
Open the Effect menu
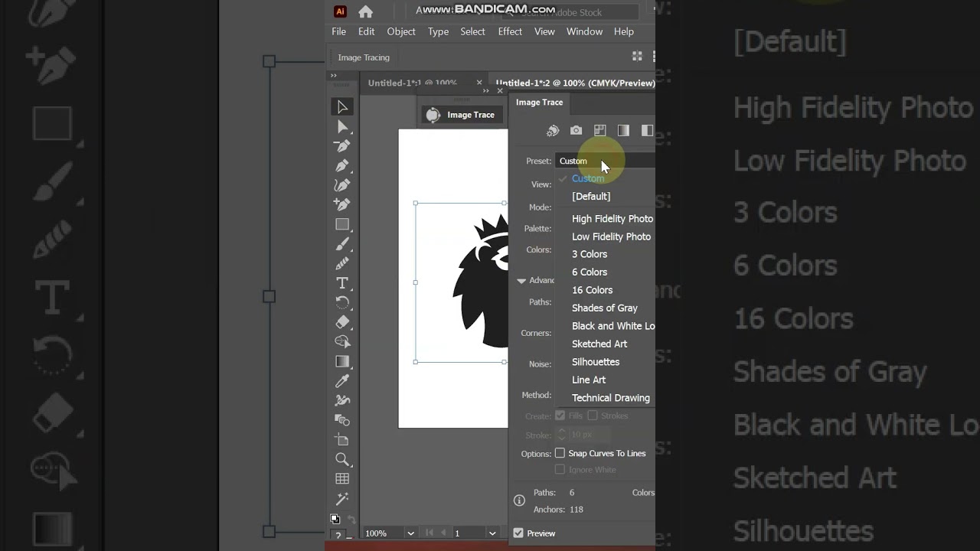click(510, 31)
